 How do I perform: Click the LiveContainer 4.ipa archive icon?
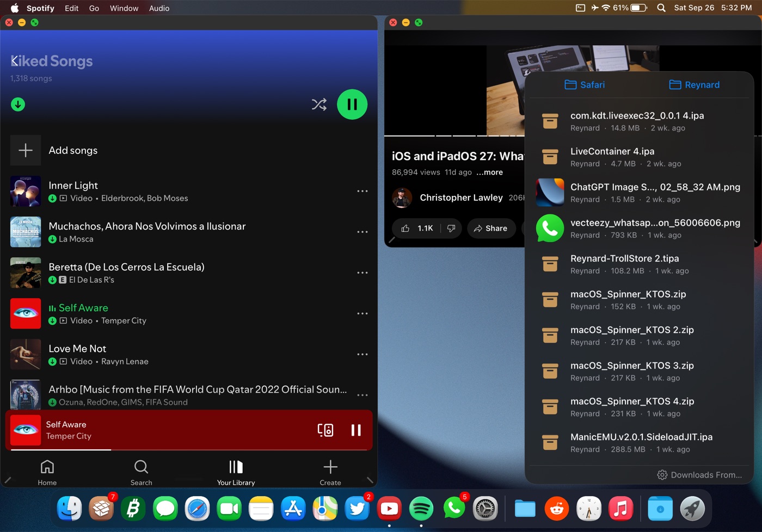pyautogui.click(x=550, y=157)
